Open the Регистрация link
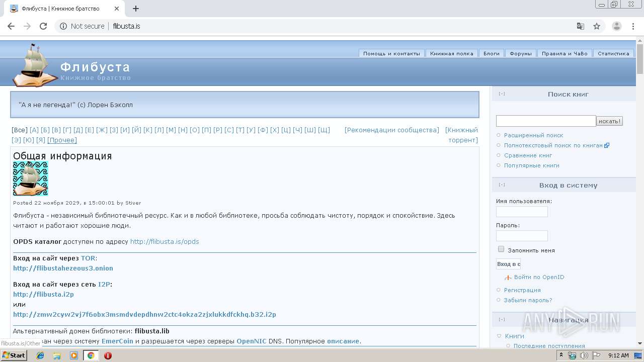Screen dimensions: 644x362 pyautogui.click(x=522, y=290)
